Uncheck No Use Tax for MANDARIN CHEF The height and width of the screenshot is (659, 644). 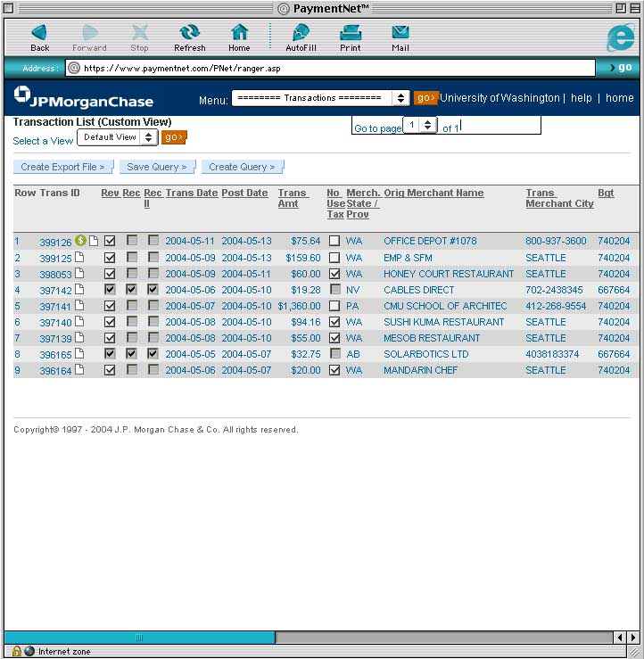pos(334,370)
